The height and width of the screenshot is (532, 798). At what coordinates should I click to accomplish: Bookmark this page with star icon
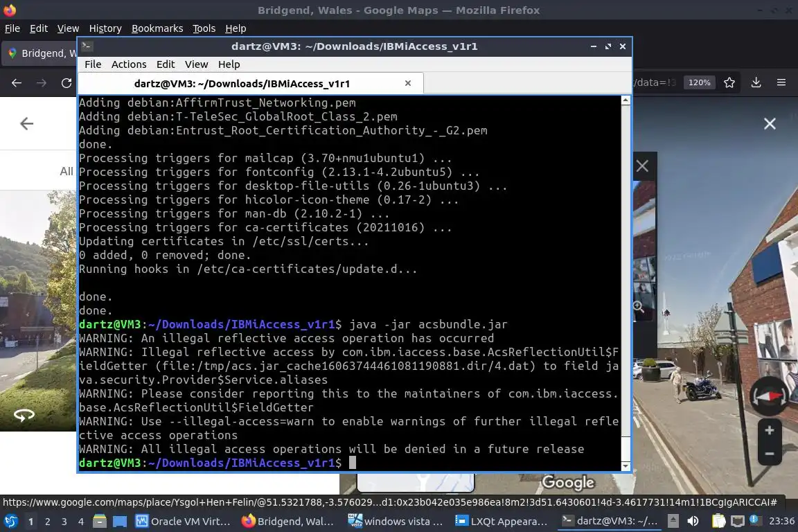click(x=729, y=82)
